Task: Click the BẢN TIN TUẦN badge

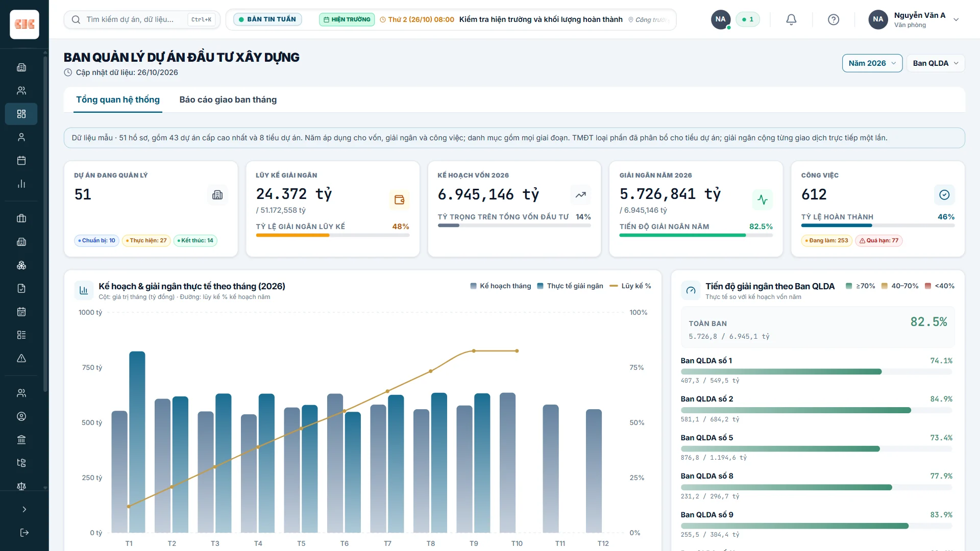Action: pos(268,19)
